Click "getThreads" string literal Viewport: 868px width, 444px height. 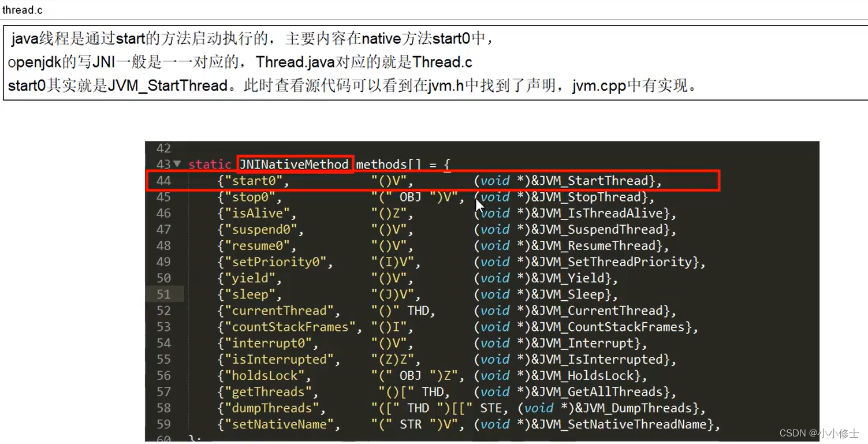coord(267,392)
